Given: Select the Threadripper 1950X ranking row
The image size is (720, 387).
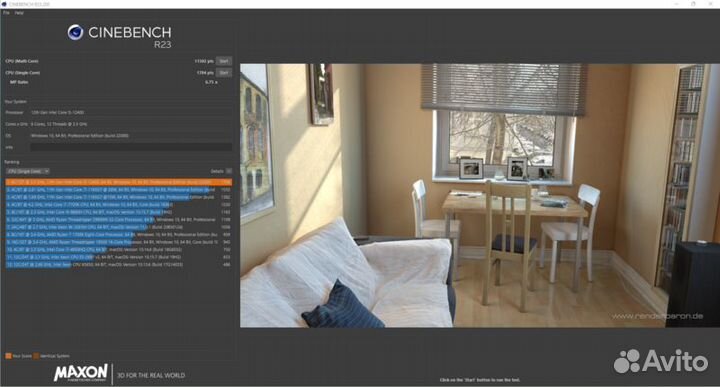Looking at the screenshot, I should point(118,242).
